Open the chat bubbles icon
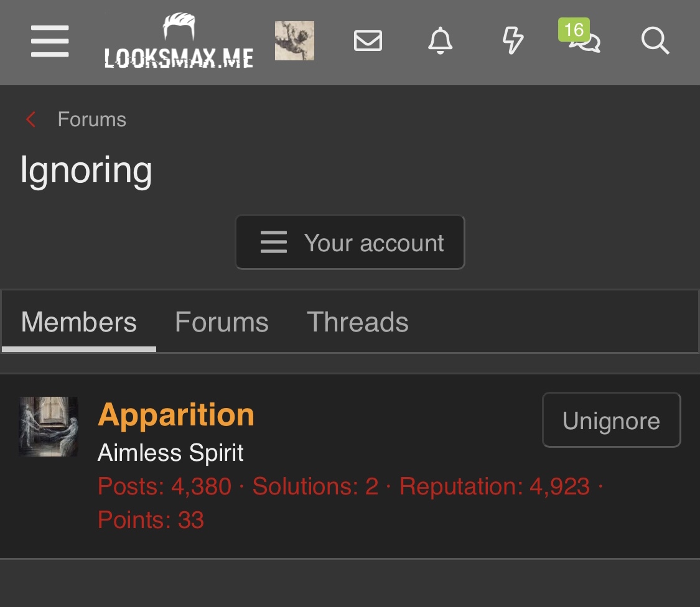 coord(587,44)
